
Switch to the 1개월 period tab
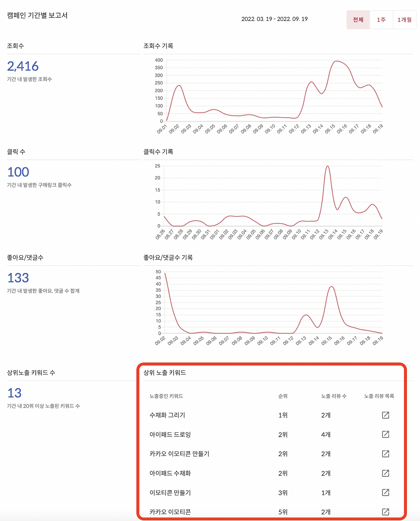point(405,20)
